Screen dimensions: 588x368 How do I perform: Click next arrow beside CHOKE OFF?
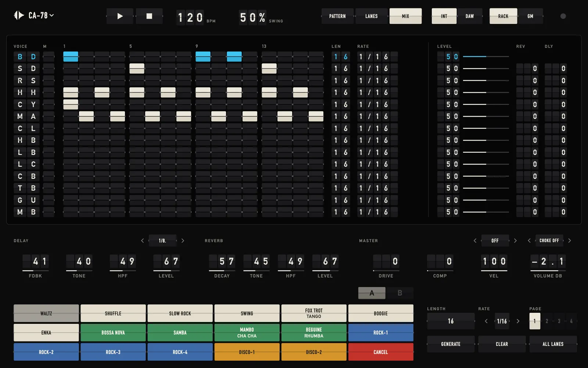pos(570,241)
